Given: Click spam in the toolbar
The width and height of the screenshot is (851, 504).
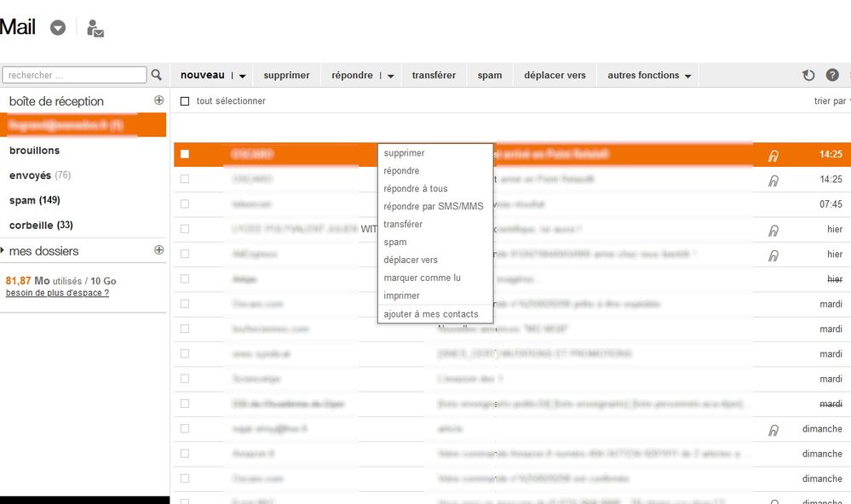Looking at the screenshot, I should pyautogui.click(x=490, y=76).
